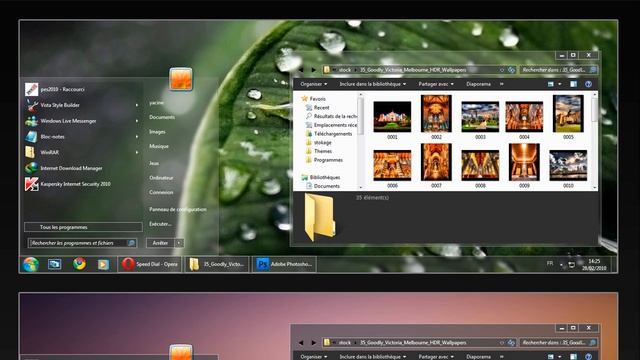Open the media player taskbar icon

pos(103,264)
